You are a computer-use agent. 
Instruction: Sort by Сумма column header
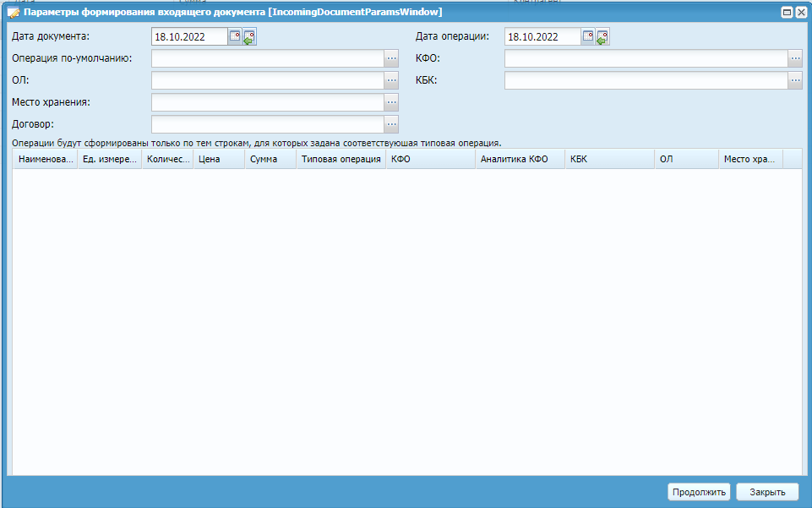[x=270, y=160]
